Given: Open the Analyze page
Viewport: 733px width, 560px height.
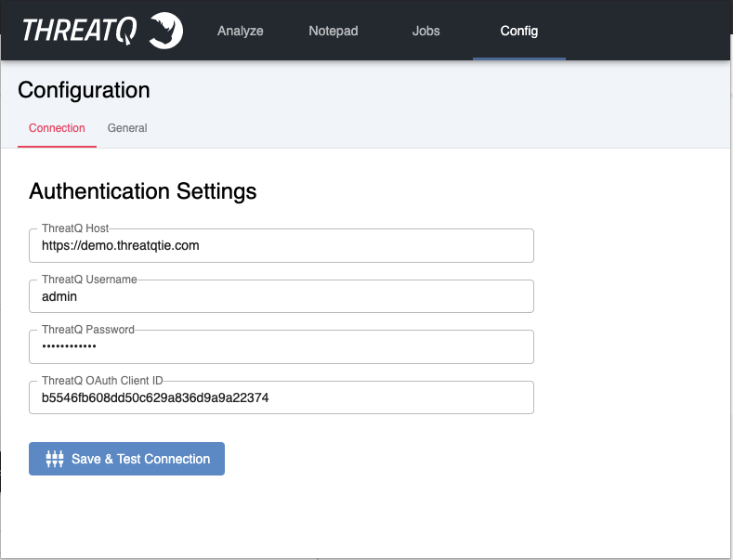Looking at the screenshot, I should coord(241,31).
